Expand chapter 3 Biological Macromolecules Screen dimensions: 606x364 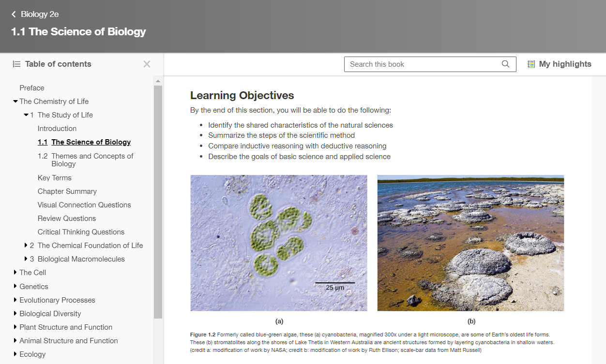(26, 259)
